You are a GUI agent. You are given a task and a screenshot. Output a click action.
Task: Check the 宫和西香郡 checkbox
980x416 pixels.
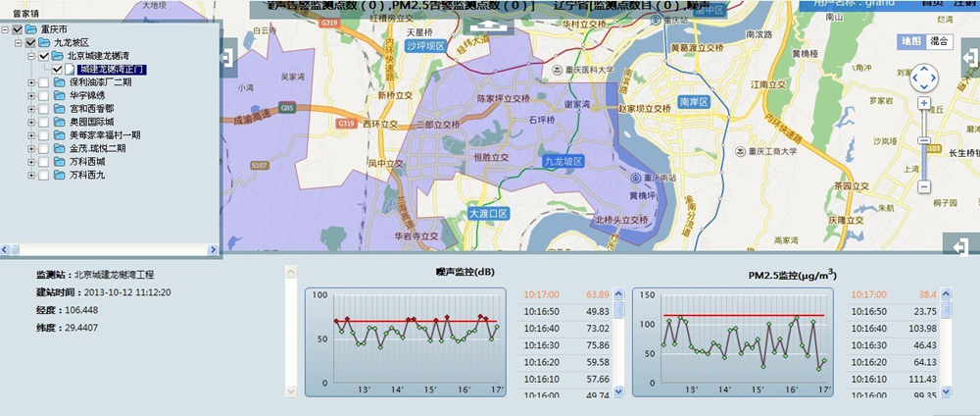click(44, 108)
